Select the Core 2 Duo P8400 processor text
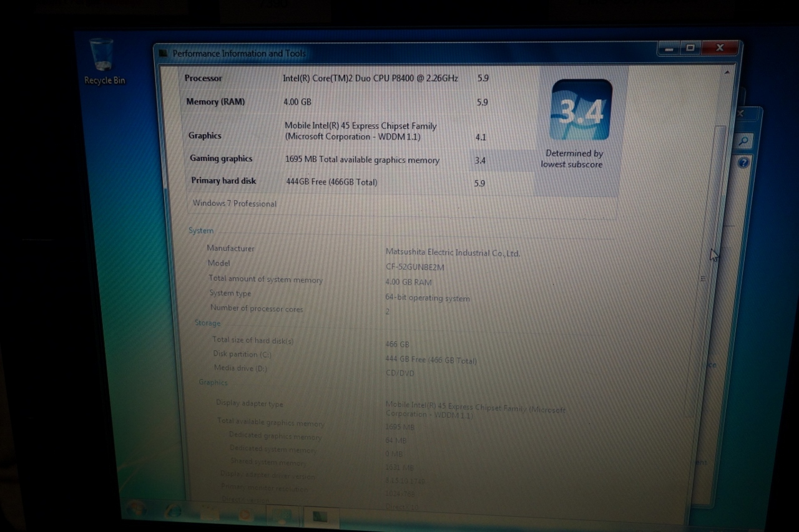799x532 pixels. point(370,79)
